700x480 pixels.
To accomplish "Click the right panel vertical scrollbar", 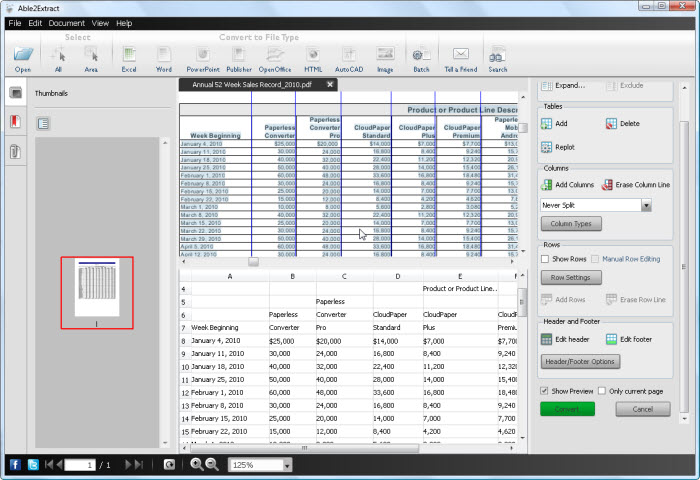I will tap(684, 266).
